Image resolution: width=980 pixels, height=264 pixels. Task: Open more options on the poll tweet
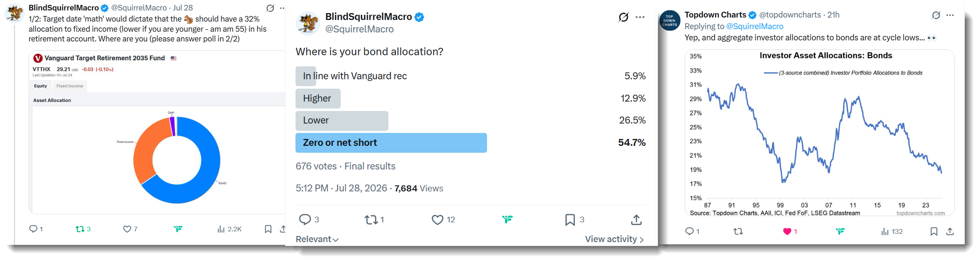640,17
